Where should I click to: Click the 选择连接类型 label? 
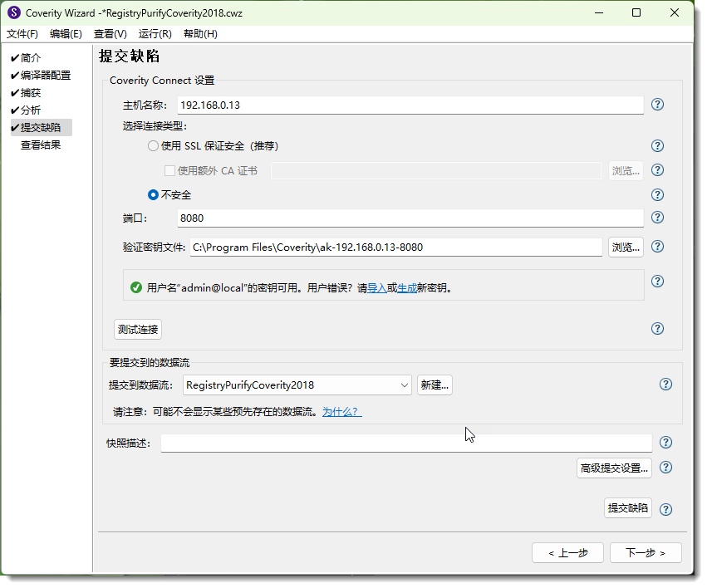pyautogui.click(x=155, y=126)
